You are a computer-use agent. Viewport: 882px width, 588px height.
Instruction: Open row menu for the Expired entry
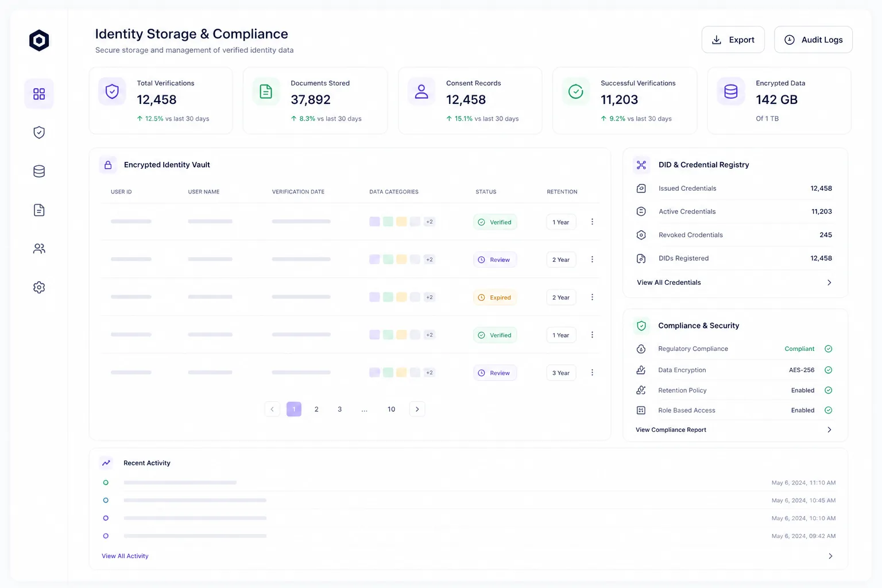(x=592, y=297)
